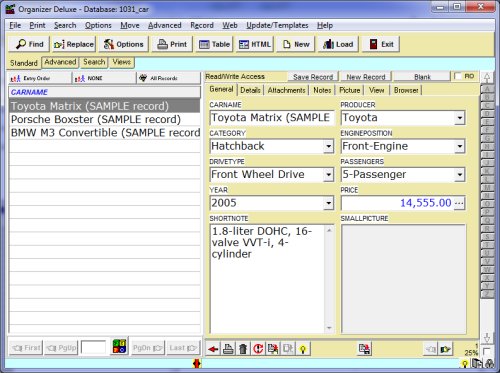Click the Load toolbar button
The width and height of the screenshot is (500, 373).
338,44
